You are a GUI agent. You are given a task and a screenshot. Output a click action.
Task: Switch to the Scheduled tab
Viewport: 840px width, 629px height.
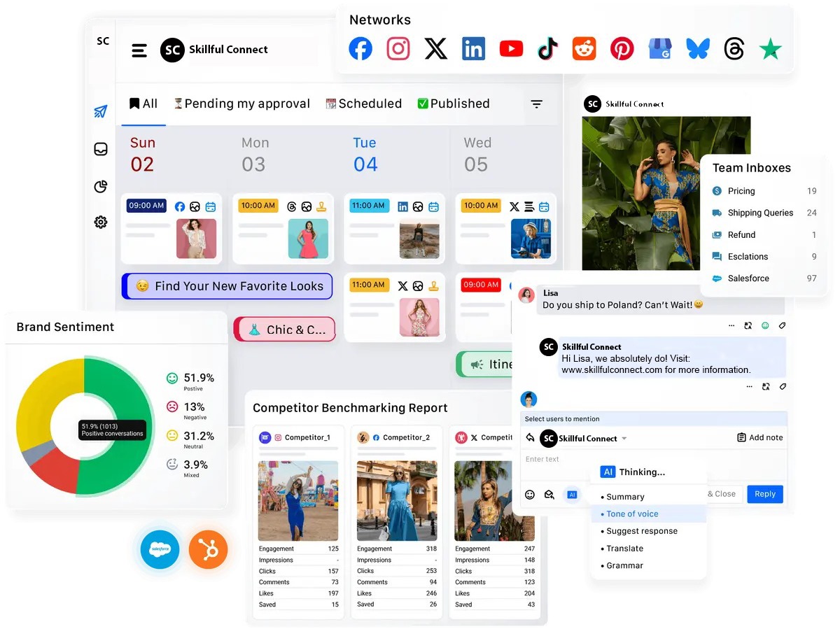(x=364, y=104)
